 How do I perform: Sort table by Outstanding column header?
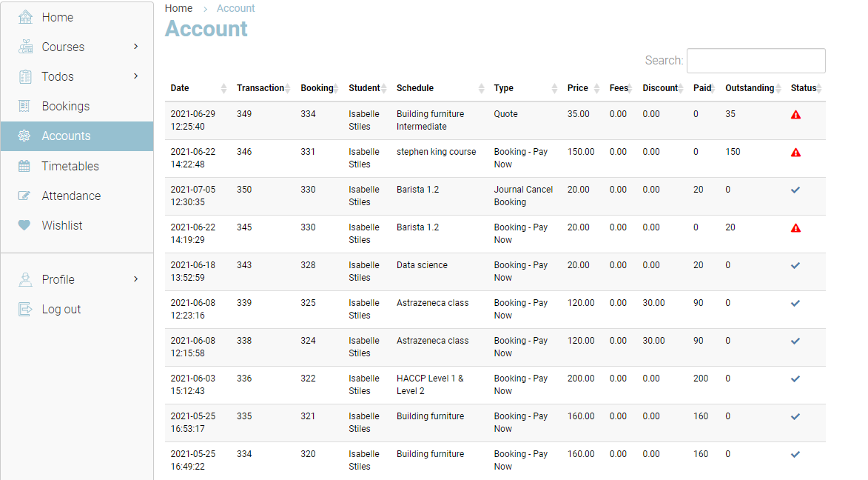749,88
